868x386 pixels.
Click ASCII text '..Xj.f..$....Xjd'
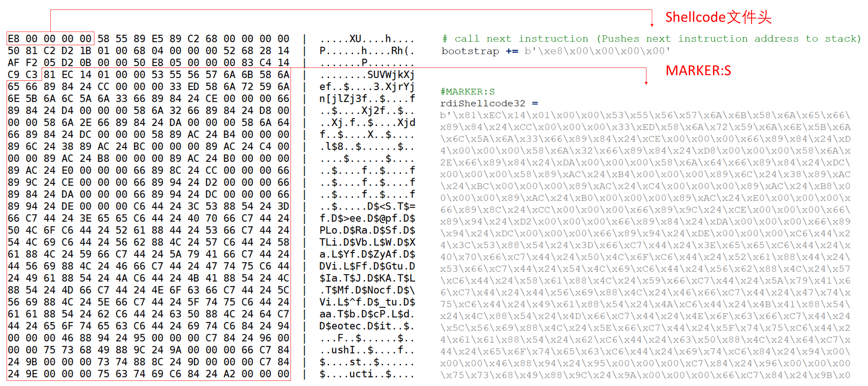367,123
